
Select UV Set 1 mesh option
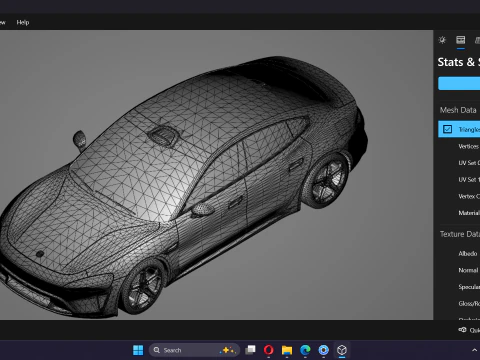(469, 179)
